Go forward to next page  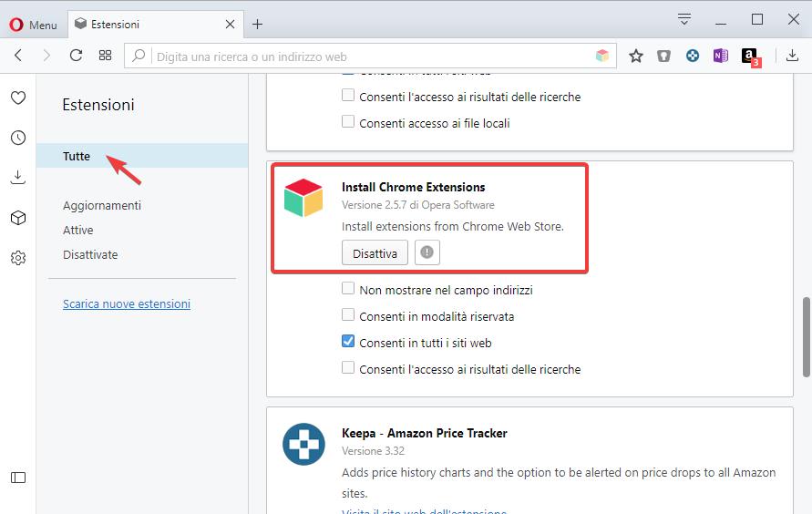tap(46, 56)
